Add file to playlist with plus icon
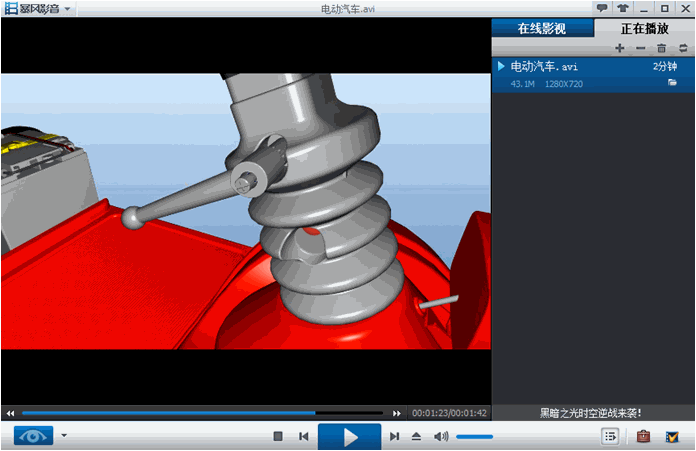 [620, 48]
